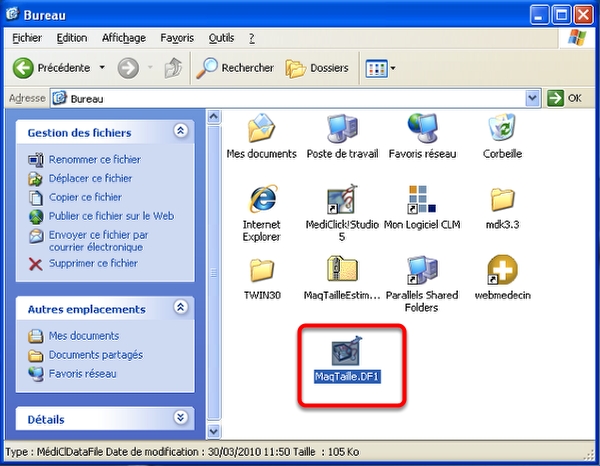The width and height of the screenshot is (600, 466).
Task: Select the Favoris réseau computer icon in file pane
Action: (422, 128)
